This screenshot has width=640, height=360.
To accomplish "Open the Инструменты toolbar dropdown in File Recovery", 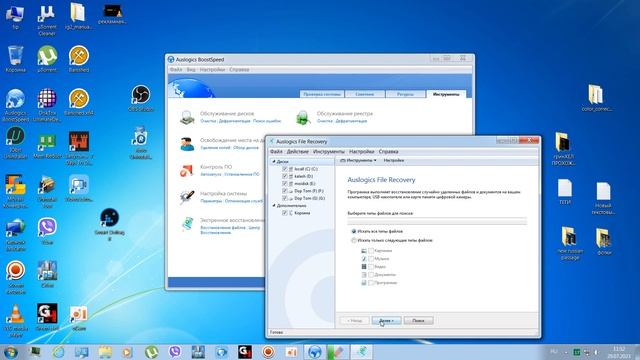I will pos(358,160).
